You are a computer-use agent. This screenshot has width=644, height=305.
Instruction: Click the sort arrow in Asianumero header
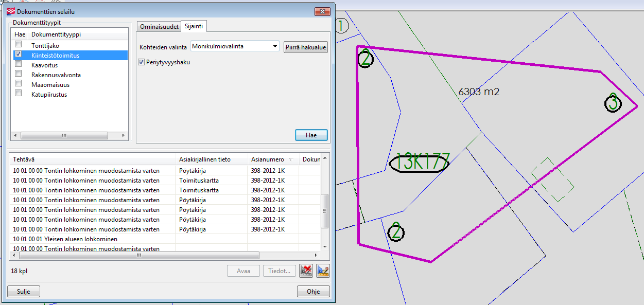292,159
